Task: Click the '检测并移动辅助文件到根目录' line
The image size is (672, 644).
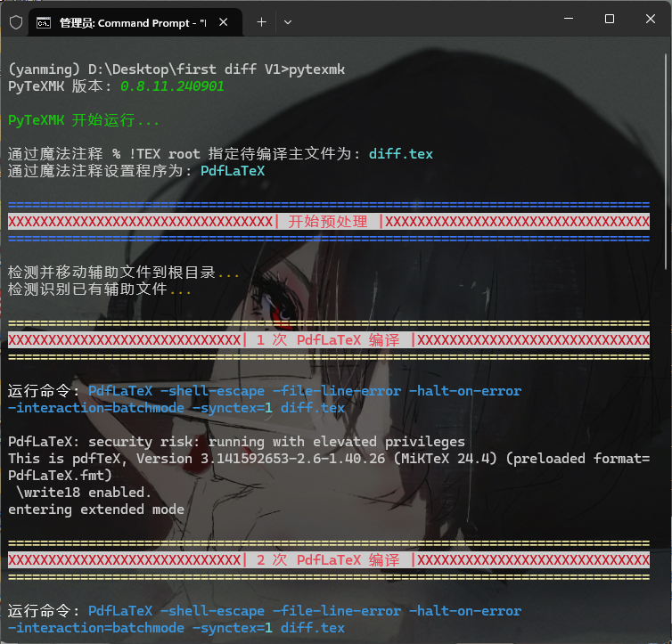Action: tap(123, 273)
